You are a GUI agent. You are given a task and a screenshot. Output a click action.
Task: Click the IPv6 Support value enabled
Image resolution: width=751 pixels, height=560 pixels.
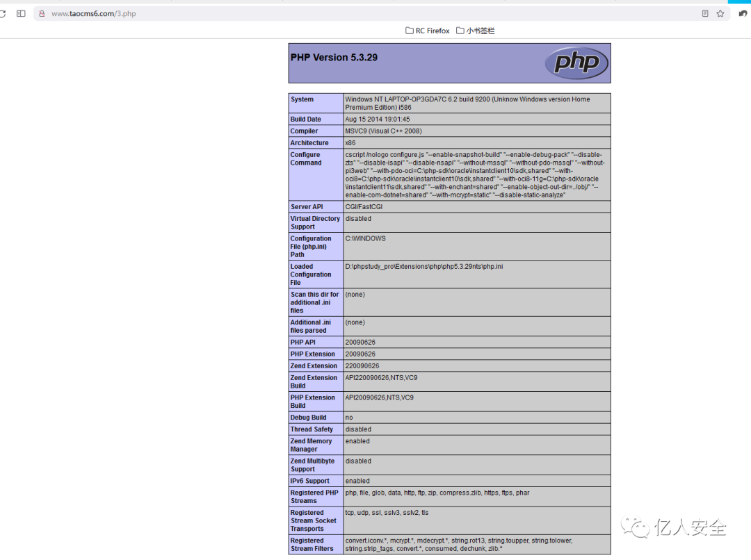[357, 481]
